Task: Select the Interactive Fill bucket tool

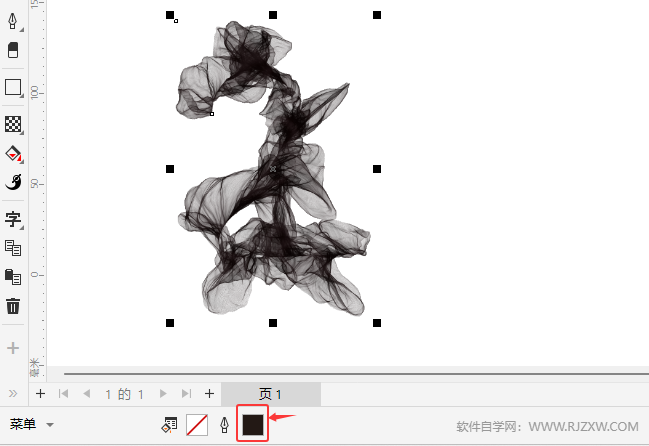Action: [x=13, y=153]
